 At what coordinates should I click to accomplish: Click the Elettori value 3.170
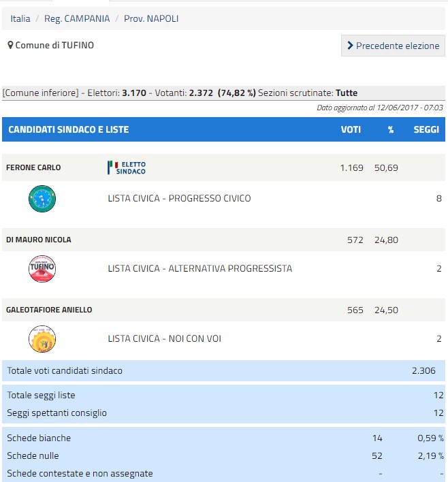134,93
